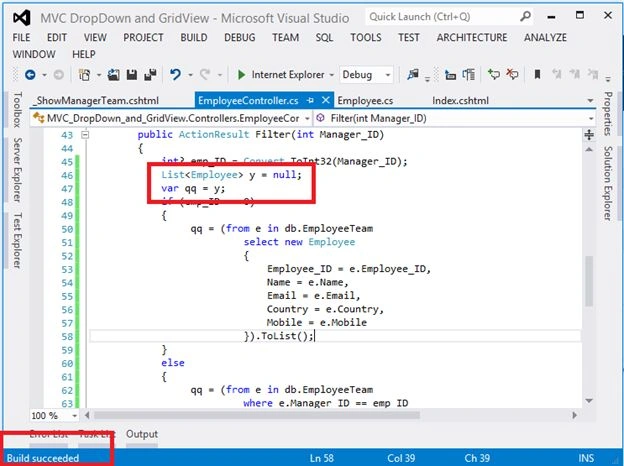The image size is (624, 466).
Task: Switch to the _ShowManagerTeam.cshtml tab
Action: tap(96, 101)
